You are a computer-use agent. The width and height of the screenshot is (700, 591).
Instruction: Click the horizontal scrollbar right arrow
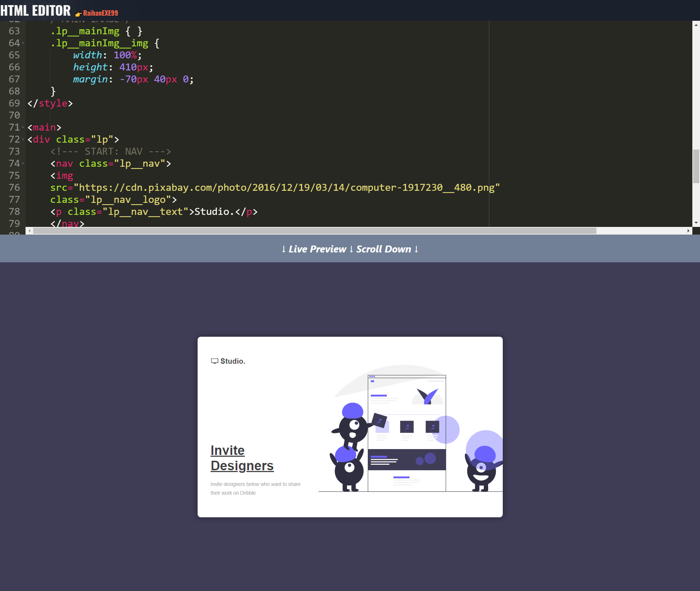(x=688, y=231)
